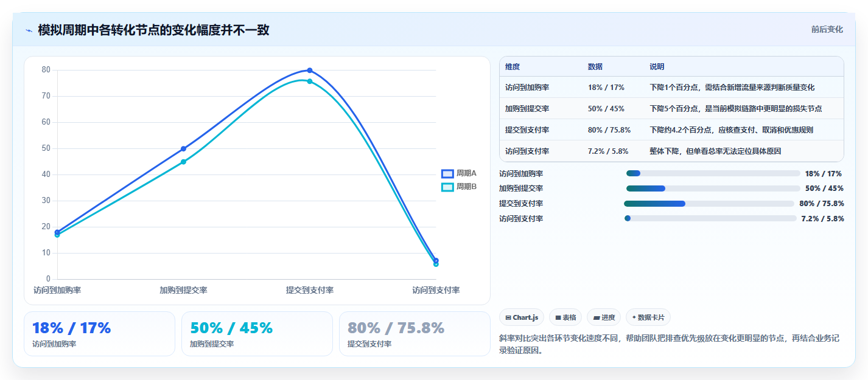Click the 周期A point at 加购到提交率

point(183,148)
